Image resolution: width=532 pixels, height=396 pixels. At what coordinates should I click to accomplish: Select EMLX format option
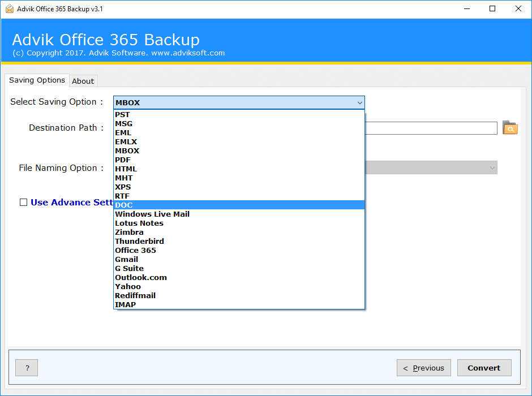239,142
